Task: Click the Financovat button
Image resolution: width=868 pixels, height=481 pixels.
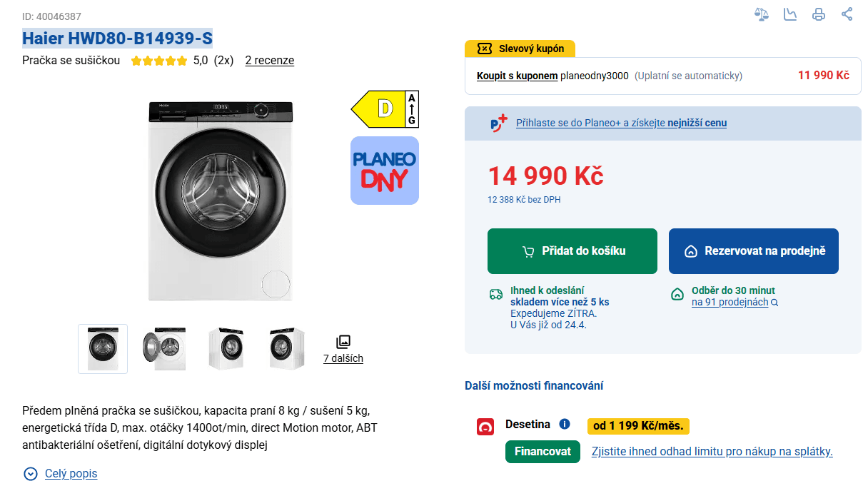Action: 543,452
